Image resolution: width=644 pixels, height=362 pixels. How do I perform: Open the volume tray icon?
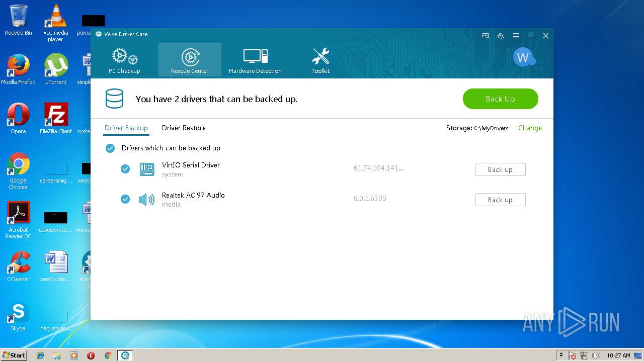(596, 355)
